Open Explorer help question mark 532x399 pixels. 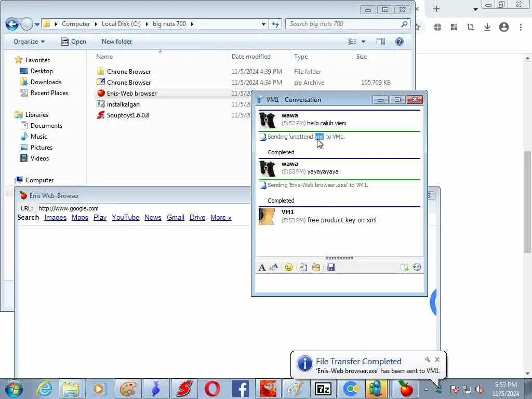coord(400,42)
